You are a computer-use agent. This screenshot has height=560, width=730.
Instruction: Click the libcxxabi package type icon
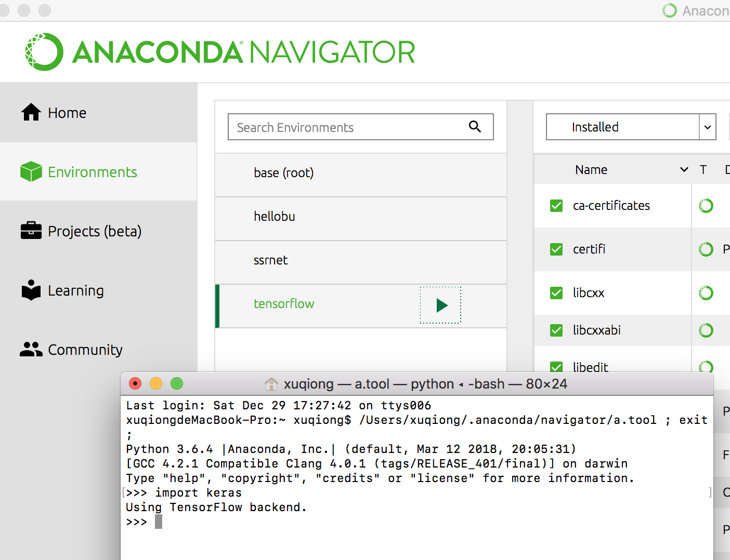(706, 330)
